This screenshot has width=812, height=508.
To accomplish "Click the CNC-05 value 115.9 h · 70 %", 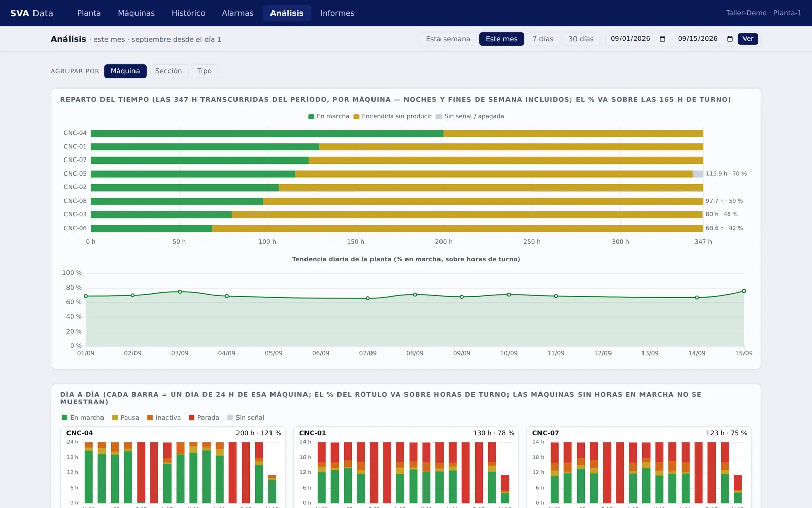I will pos(726,174).
